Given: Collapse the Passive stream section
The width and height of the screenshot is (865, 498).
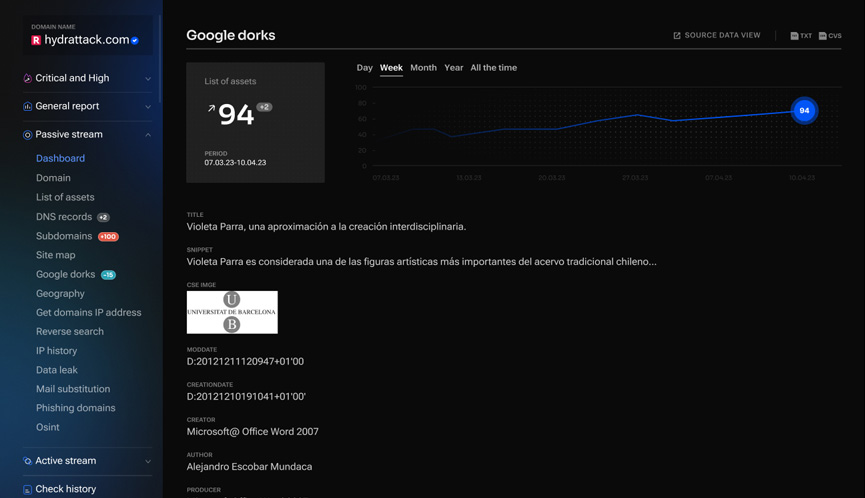Looking at the screenshot, I should [148, 135].
